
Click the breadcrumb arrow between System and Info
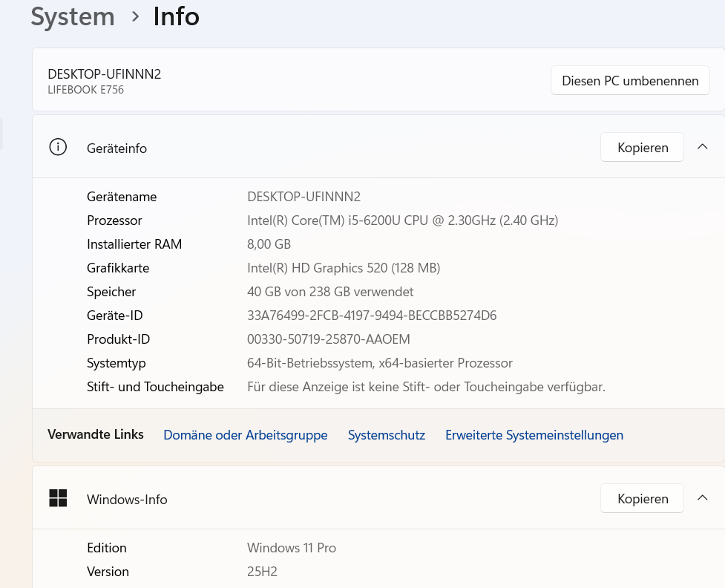135,16
